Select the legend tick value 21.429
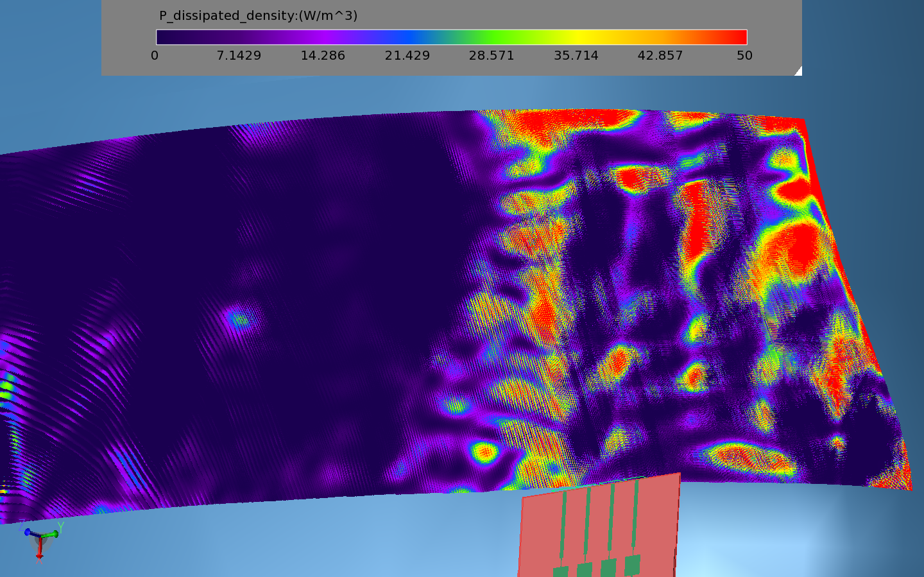The image size is (924, 577). coord(407,56)
